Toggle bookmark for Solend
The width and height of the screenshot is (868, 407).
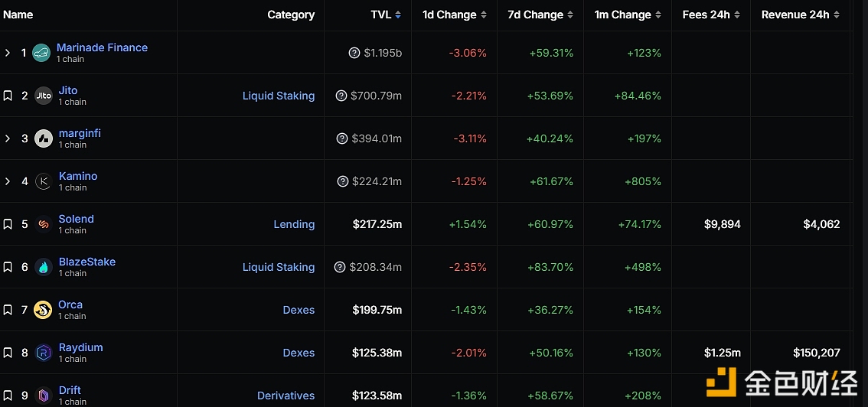point(8,224)
